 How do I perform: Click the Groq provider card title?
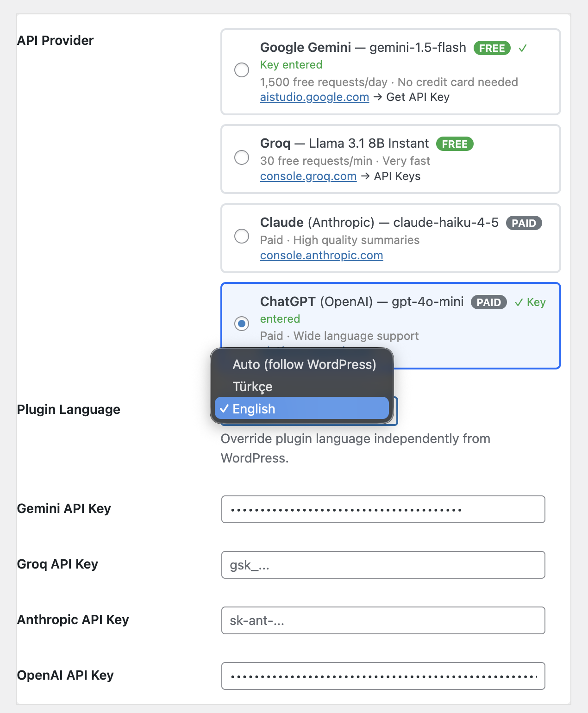(x=275, y=144)
